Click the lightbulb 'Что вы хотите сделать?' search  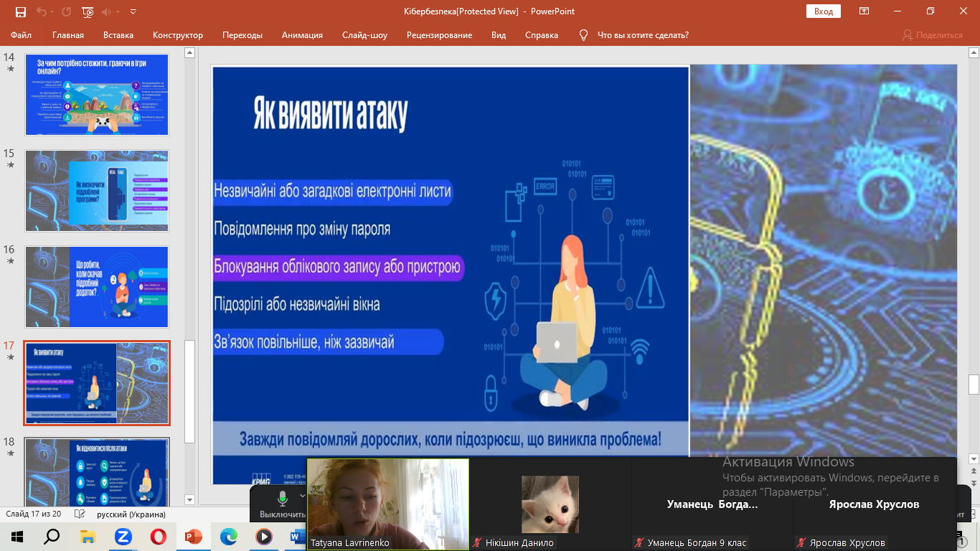[x=634, y=35]
